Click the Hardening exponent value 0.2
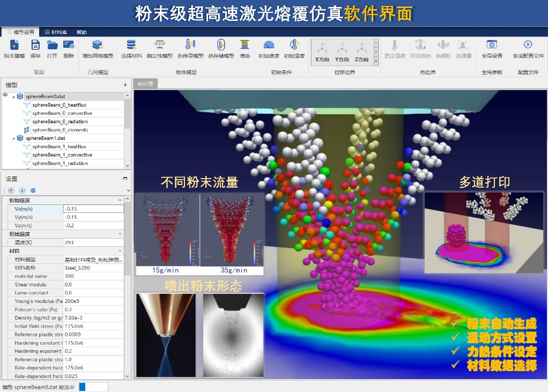The image size is (548, 392). tap(93, 351)
